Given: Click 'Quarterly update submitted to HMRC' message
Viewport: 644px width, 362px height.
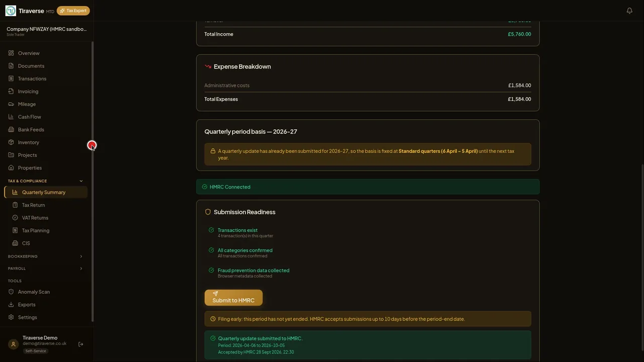Looking at the screenshot, I should (x=368, y=345).
